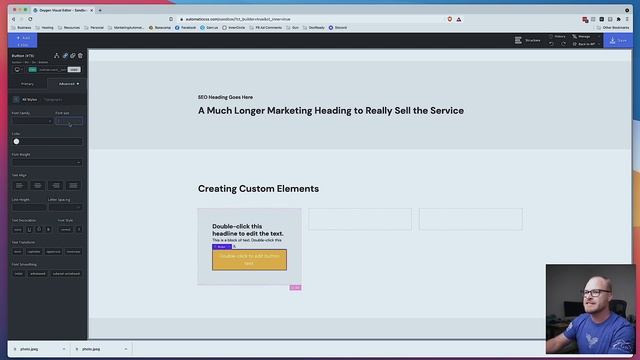640x360 pixels.
Task: Open the responsive media query selector
Action: coord(18,70)
